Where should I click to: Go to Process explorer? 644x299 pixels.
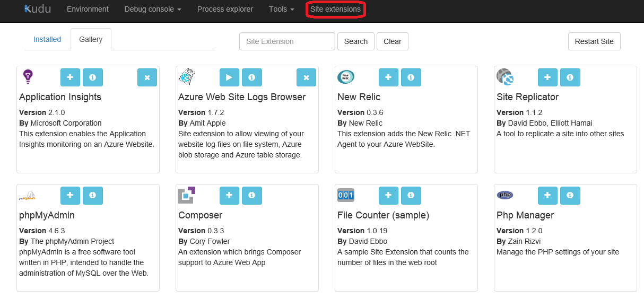[x=225, y=9]
